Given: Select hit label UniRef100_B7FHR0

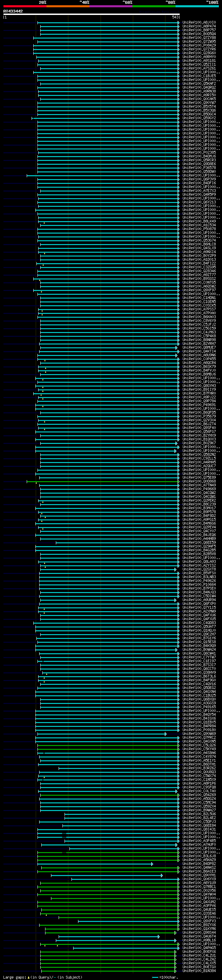Looking at the screenshot, I should (x=199, y=394).
